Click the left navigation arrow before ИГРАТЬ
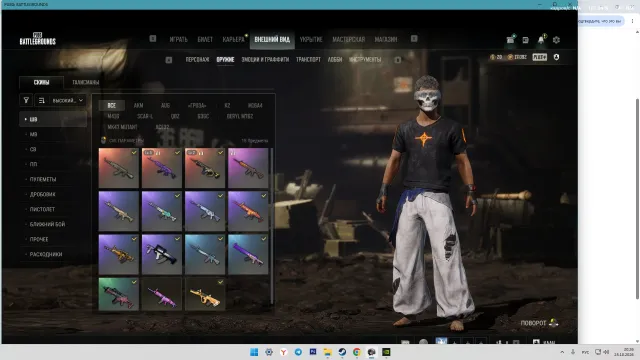This screenshot has height=360, width=640. tap(153, 38)
